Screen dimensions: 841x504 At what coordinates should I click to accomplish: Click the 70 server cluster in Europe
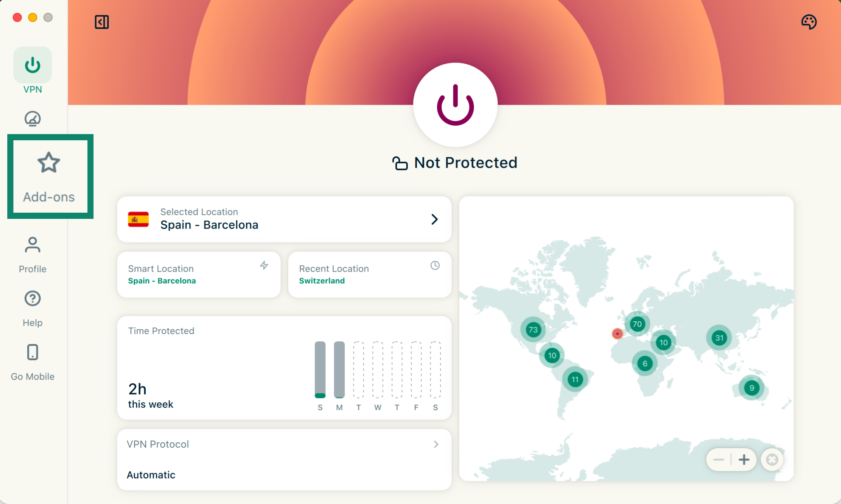tap(637, 324)
